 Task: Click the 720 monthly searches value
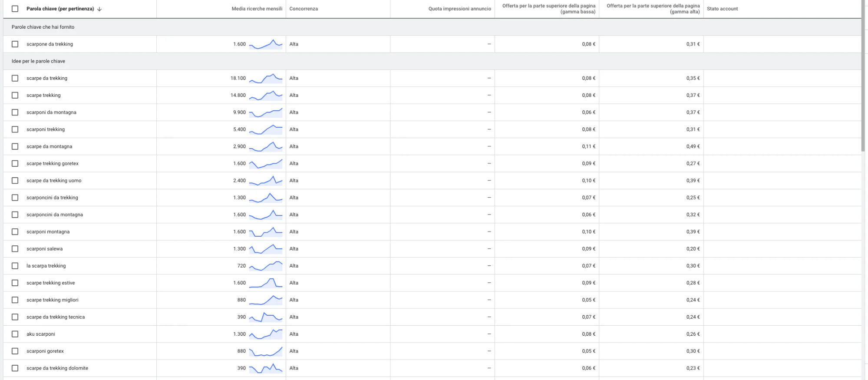tap(241, 266)
